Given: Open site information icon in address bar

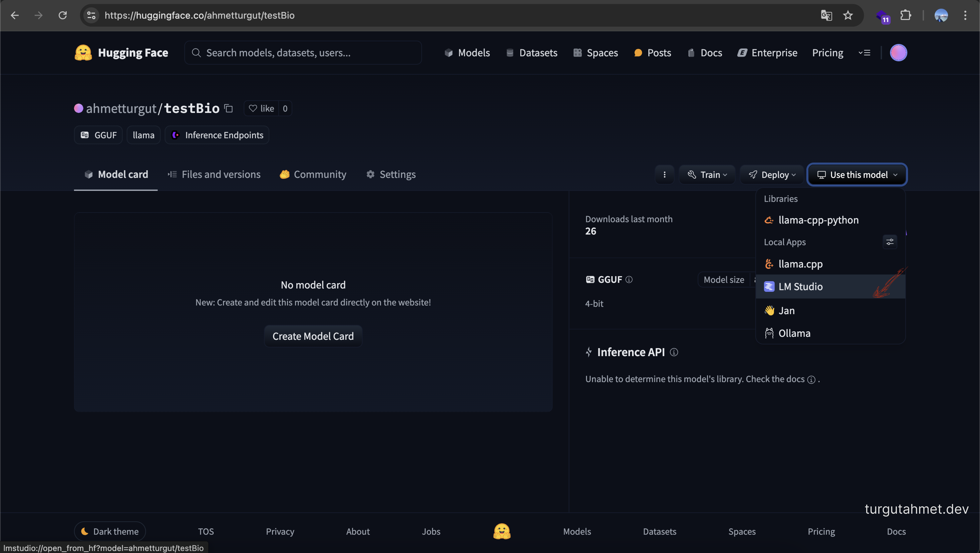Looking at the screenshot, I should pos(91,15).
